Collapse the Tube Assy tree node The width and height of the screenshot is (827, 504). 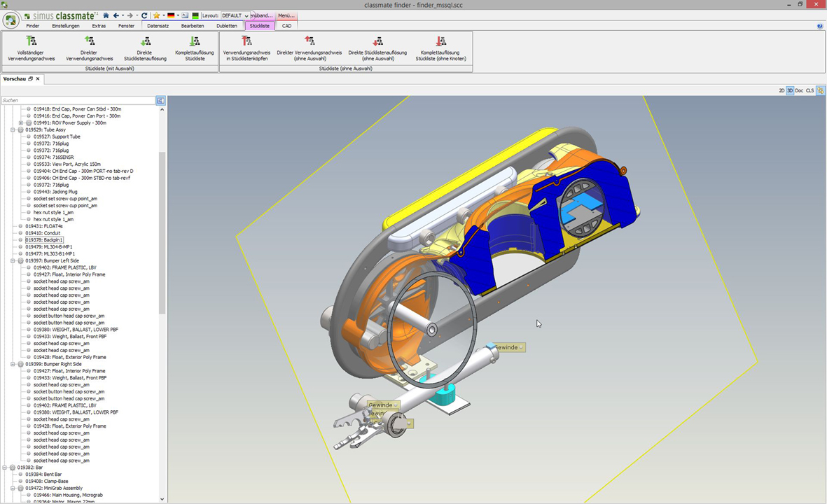tap(13, 130)
